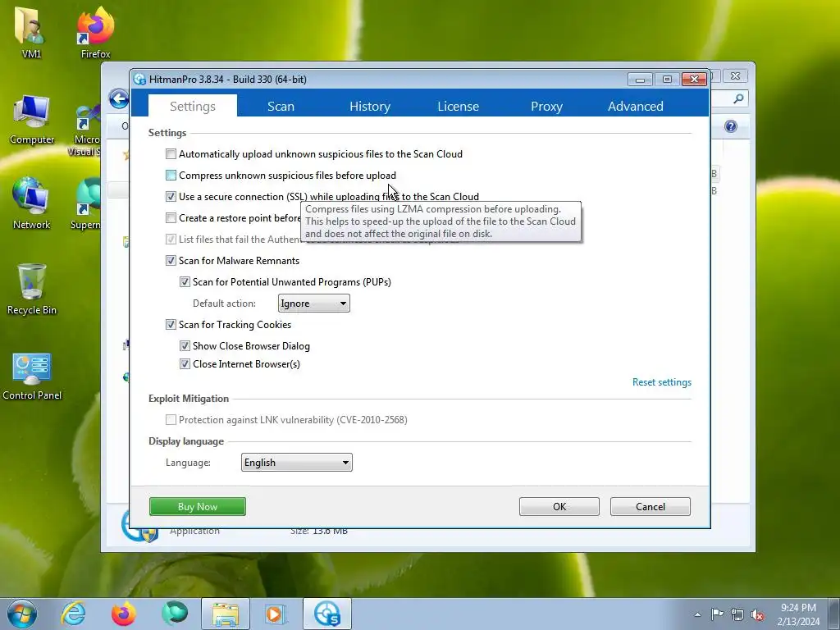Uncheck Scan for Tracking Cookies

tap(171, 325)
